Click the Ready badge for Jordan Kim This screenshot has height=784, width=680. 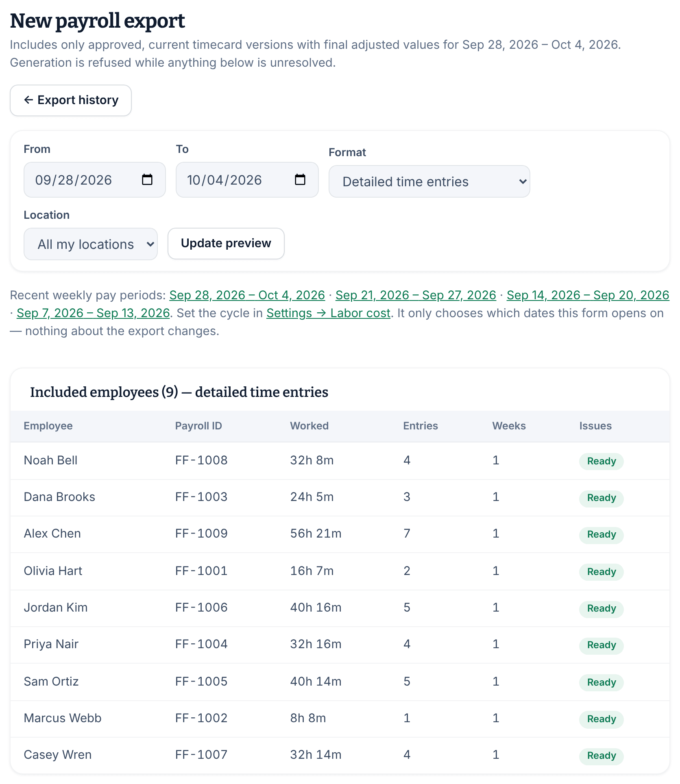click(x=602, y=609)
